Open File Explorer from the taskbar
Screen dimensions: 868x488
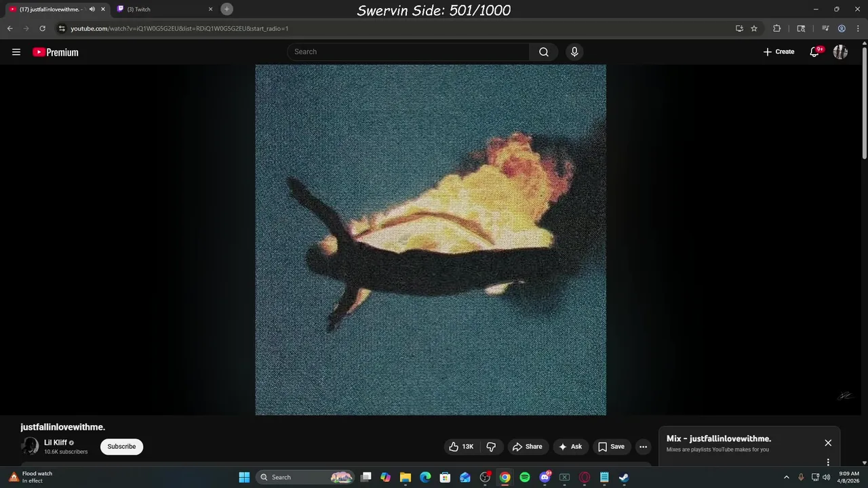click(x=406, y=477)
